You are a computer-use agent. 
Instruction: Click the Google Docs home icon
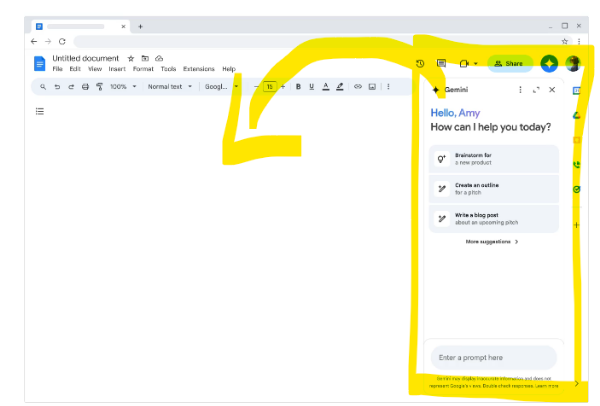(x=39, y=64)
